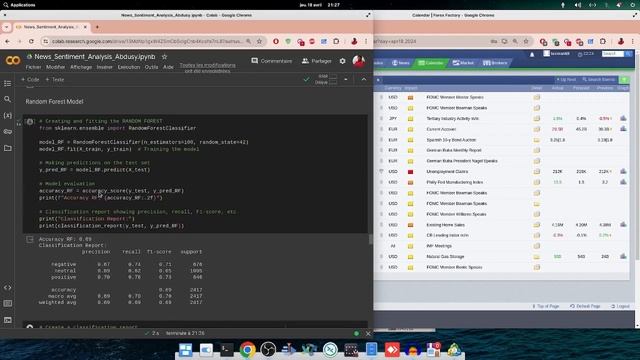The height and width of the screenshot is (360, 640).
Task: Open graph icon for Existing Home Sales
Action: click(x=623, y=224)
